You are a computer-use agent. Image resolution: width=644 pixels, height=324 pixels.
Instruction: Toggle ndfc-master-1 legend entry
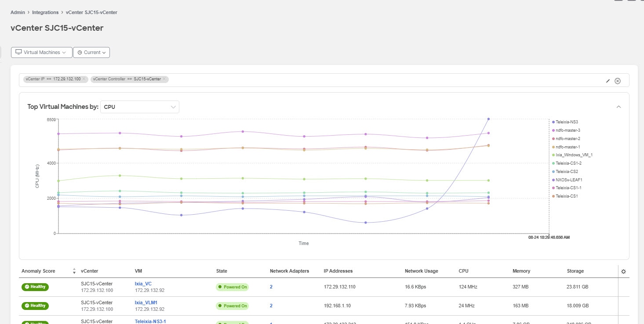pyautogui.click(x=566, y=147)
